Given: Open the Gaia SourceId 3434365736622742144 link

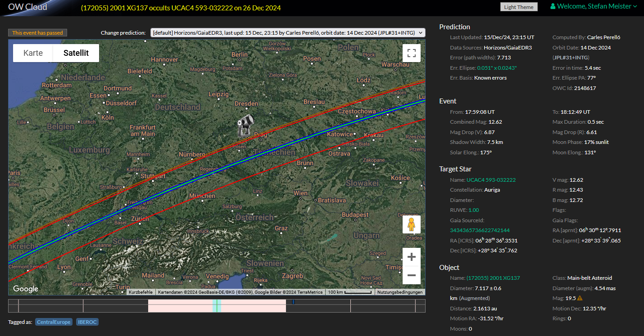Looking at the screenshot, I should [x=480, y=230].
